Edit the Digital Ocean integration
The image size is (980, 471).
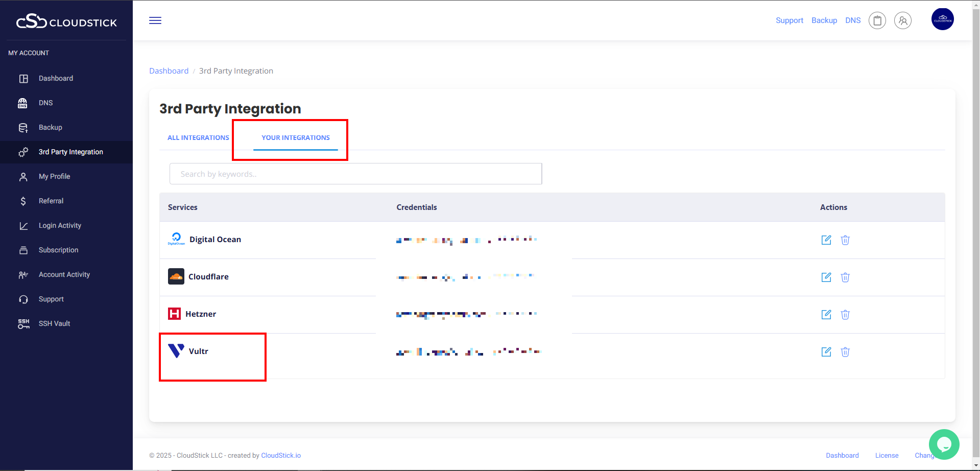[826, 240]
